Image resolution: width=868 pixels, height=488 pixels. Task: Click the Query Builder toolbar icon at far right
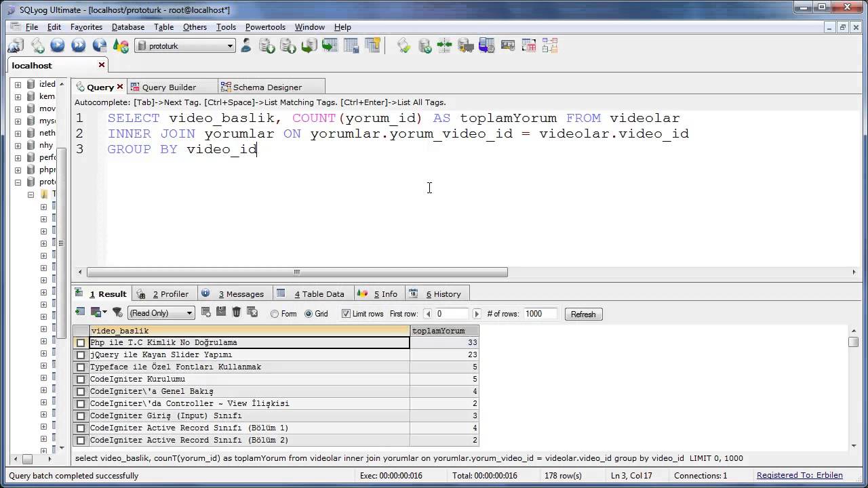point(550,45)
